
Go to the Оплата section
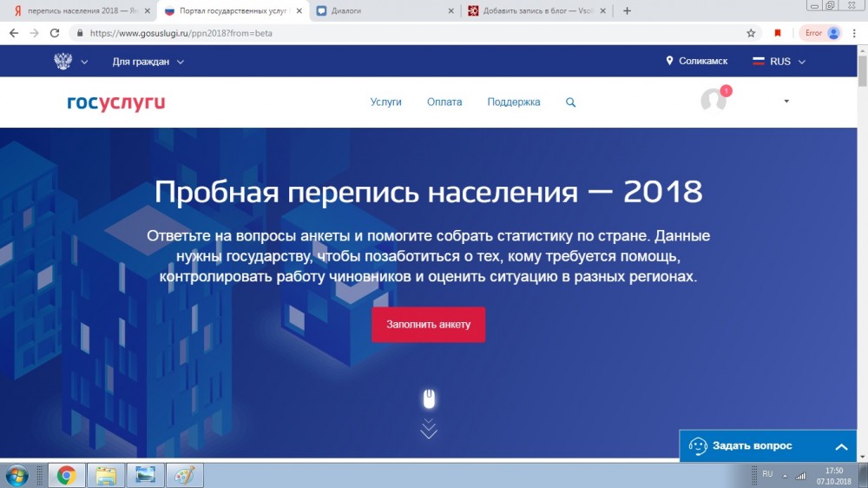click(x=444, y=102)
